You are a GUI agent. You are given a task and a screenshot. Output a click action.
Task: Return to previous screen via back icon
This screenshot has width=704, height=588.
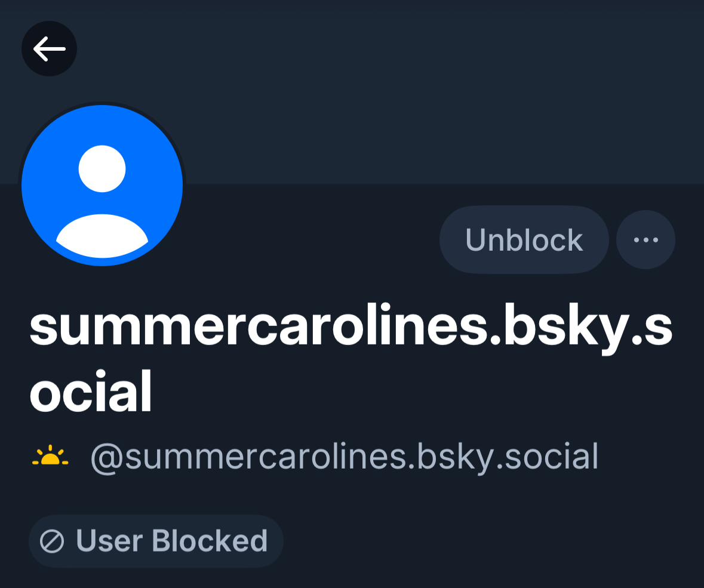coord(49,49)
